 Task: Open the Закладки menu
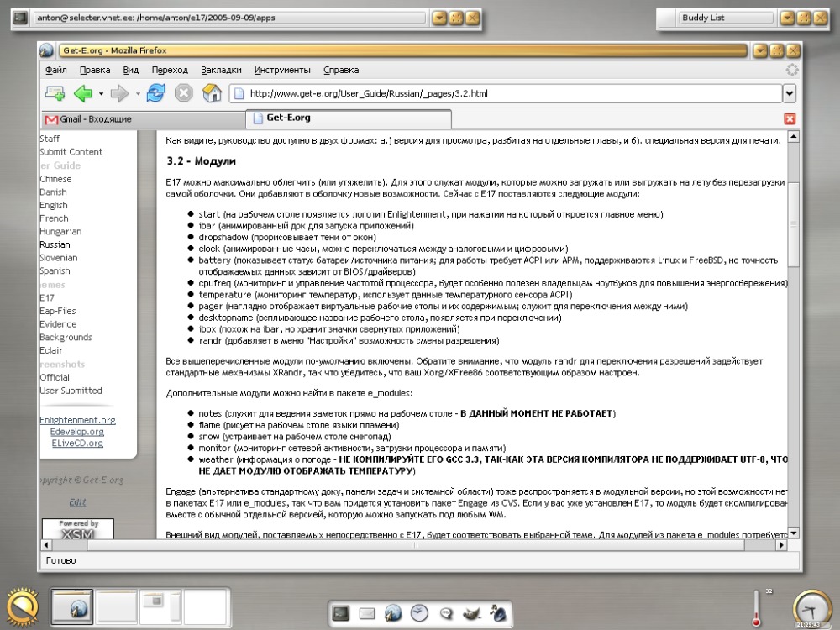(221, 71)
